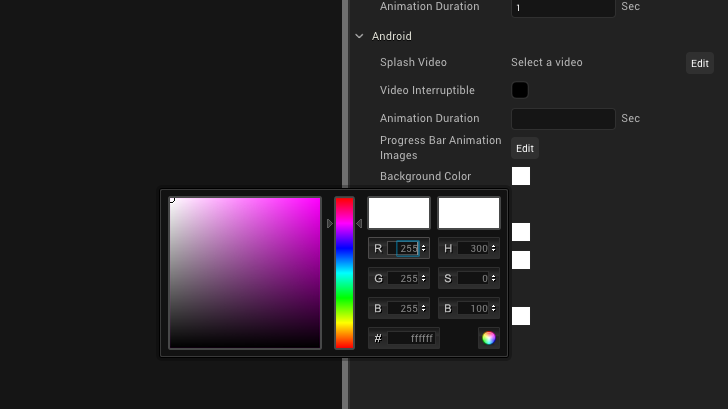Click the G channel value field
This screenshot has width=728, height=409.
403,279
